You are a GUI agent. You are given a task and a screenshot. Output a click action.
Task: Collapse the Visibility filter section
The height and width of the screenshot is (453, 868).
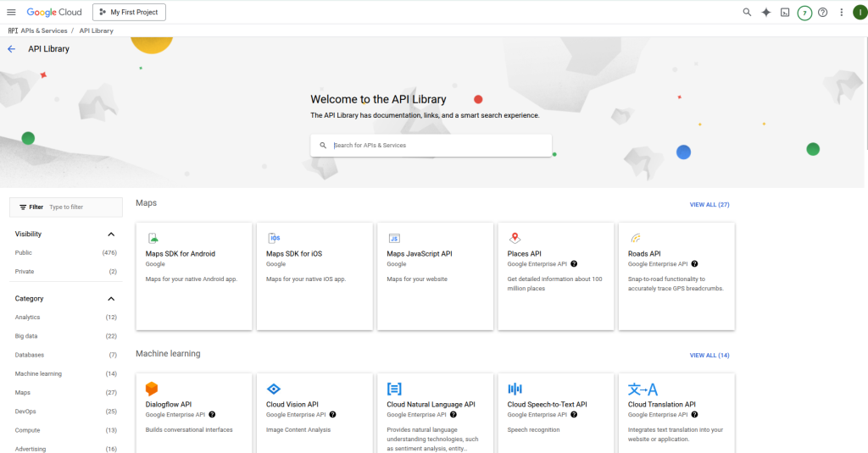click(x=111, y=235)
